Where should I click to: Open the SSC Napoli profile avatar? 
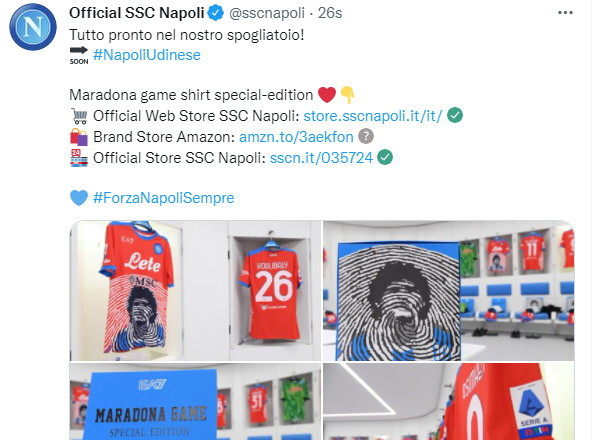(33, 27)
